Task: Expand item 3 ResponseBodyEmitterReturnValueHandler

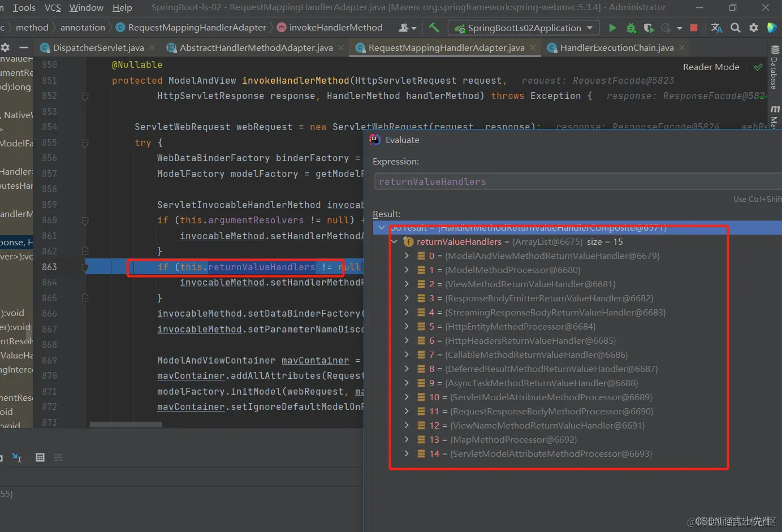Action: pyautogui.click(x=406, y=298)
